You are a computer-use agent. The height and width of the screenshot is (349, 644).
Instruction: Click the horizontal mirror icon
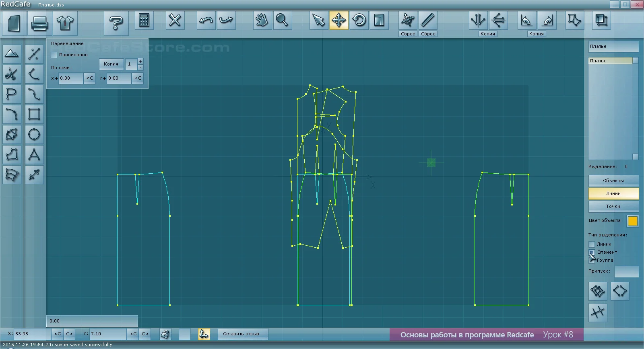click(x=498, y=20)
